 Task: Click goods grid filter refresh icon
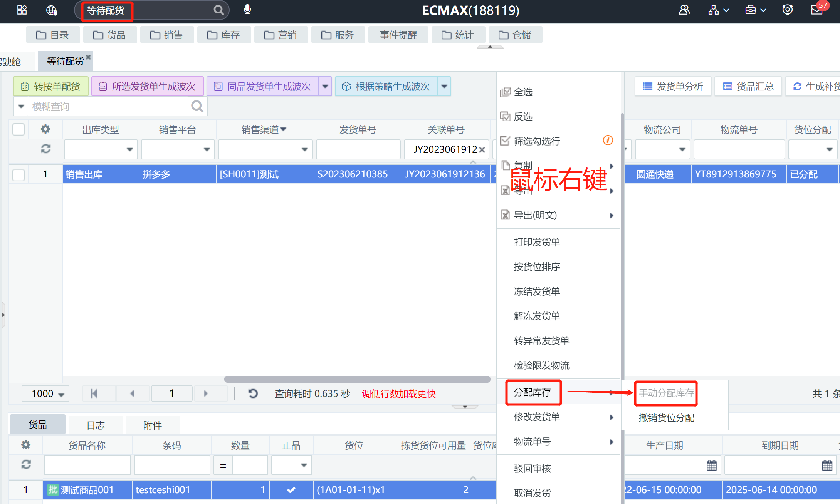[26, 465]
